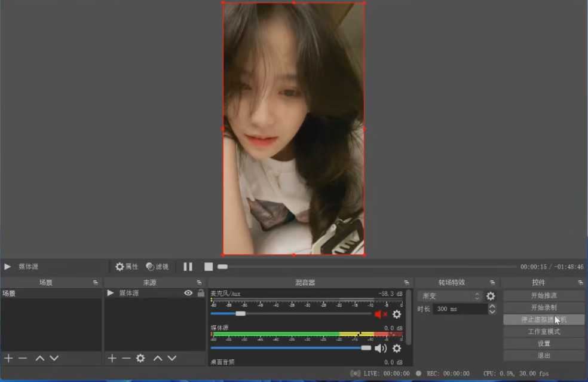Image resolution: width=588 pixels, height=382 pixels.
Task: Undock the 混音器 mixer panel
Action: pyautogui.click(x=406, y=282)
